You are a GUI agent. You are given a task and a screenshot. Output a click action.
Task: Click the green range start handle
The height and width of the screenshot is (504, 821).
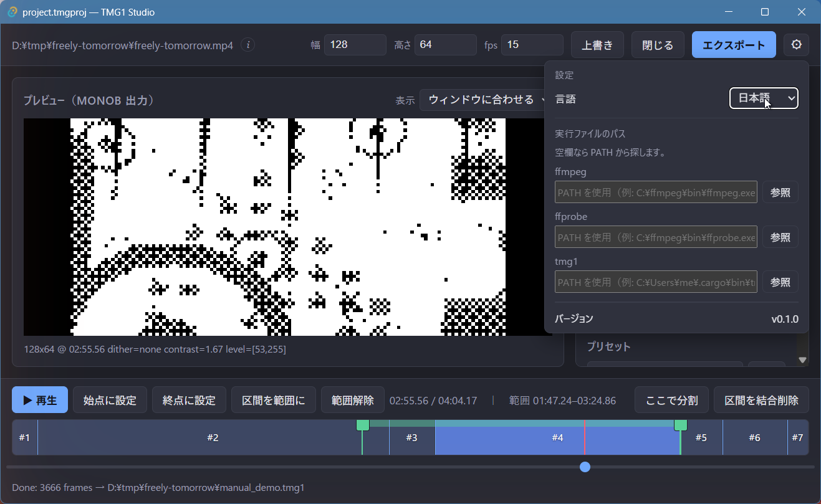[362, 425]
